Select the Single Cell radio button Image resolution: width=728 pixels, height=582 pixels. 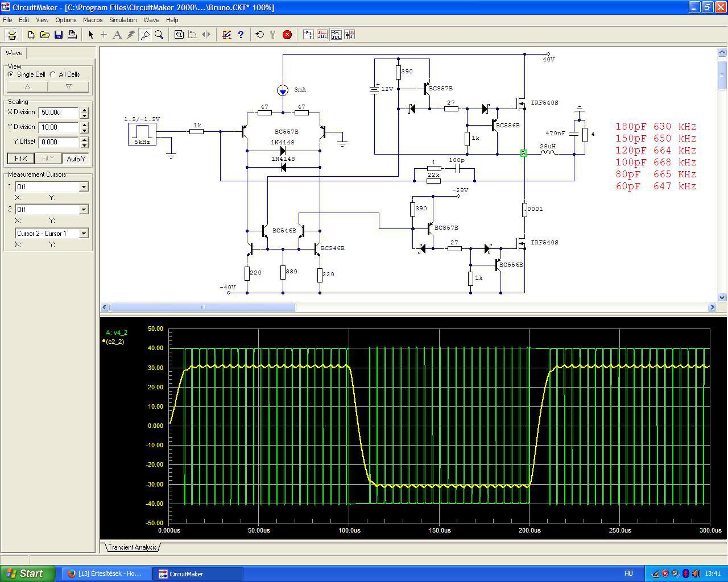(x=11, y=74)
